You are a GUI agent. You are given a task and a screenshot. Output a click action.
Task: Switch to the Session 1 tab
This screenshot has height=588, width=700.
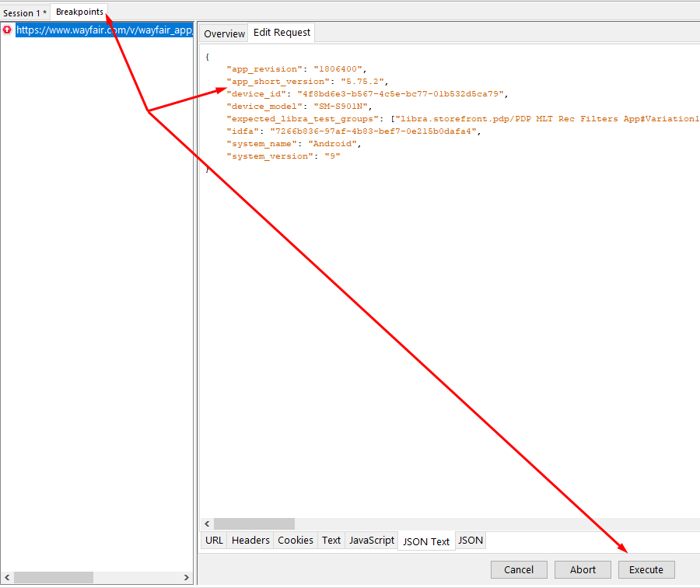[x=25, y=12]
